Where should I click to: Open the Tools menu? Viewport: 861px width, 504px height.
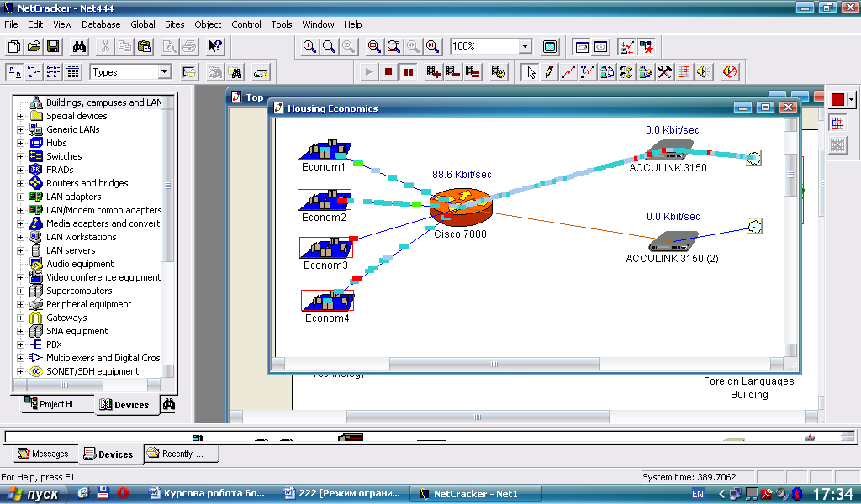282,24
